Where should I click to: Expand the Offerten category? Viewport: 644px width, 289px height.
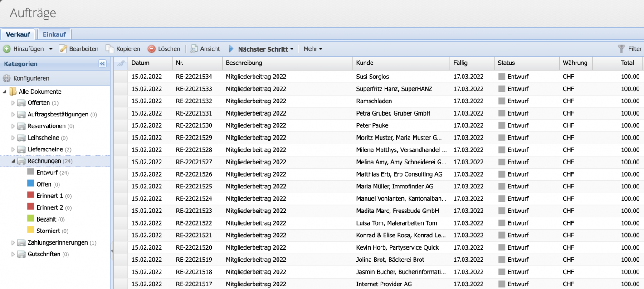point(12,103)
